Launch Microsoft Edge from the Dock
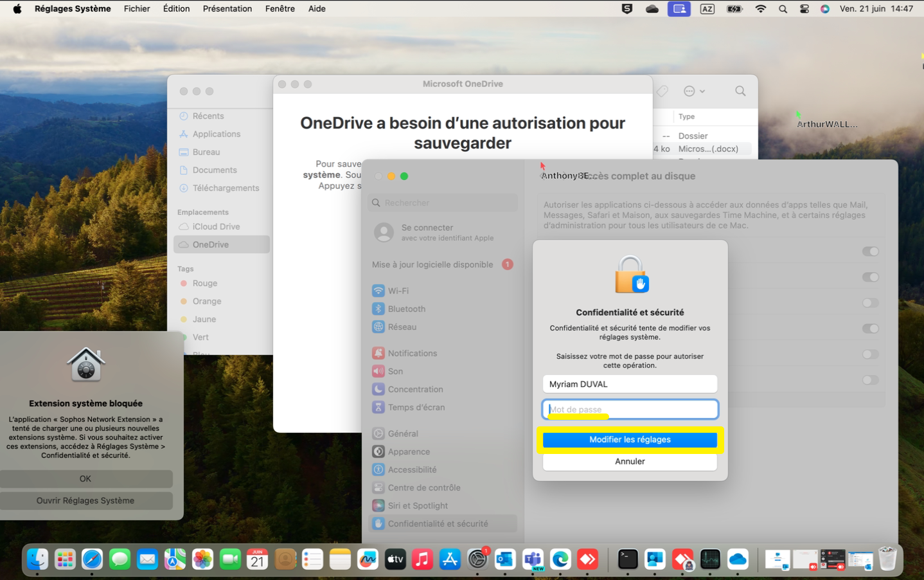The image size is (924, 580). (560, 559)
